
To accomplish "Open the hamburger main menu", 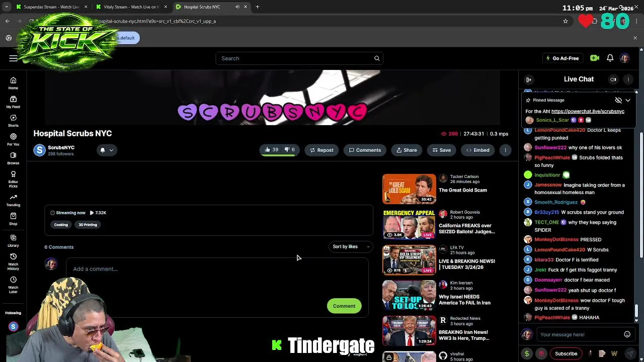I will 13,58.
